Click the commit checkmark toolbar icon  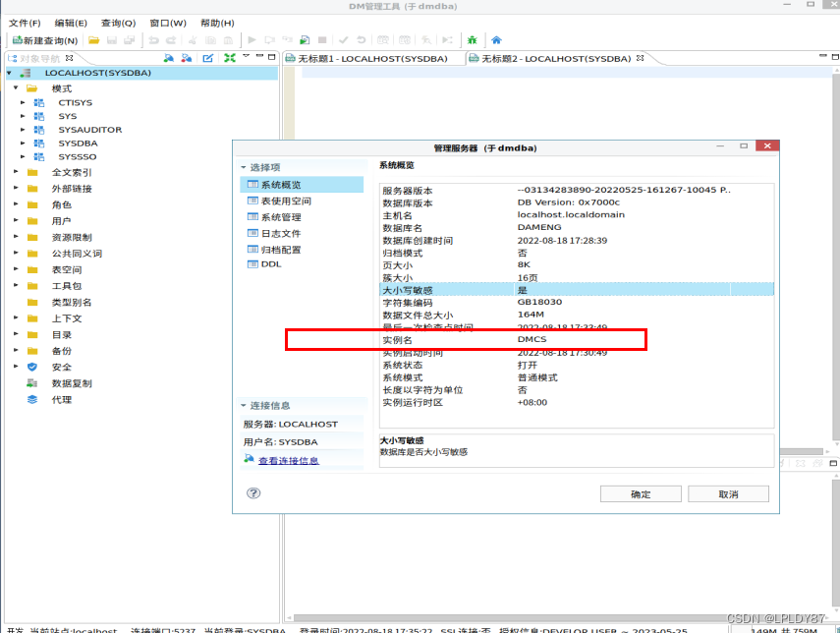[344, 40]
